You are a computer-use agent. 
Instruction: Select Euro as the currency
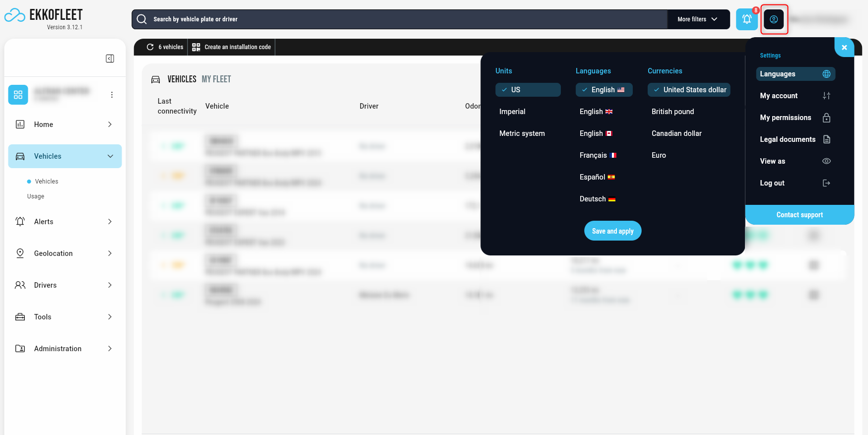tap(659, 155)
